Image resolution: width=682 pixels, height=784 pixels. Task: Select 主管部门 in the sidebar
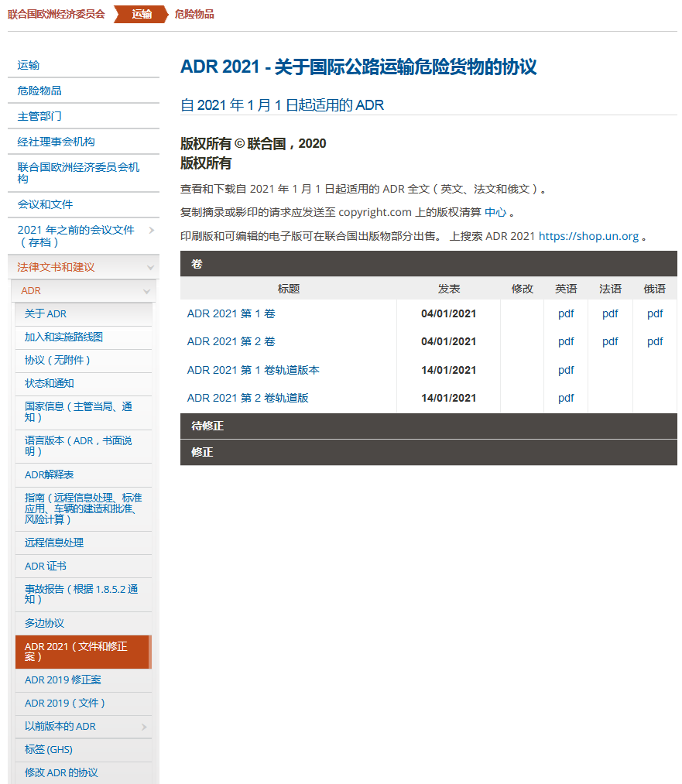(x=39, y=116)
